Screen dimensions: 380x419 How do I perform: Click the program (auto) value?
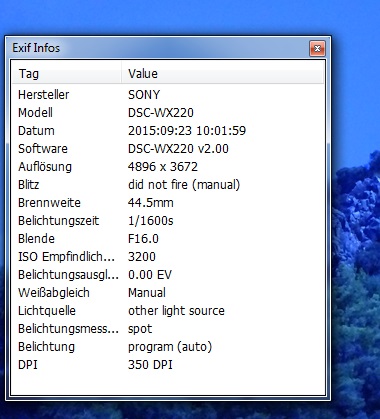pyautogui.click(x=170, y=347)
